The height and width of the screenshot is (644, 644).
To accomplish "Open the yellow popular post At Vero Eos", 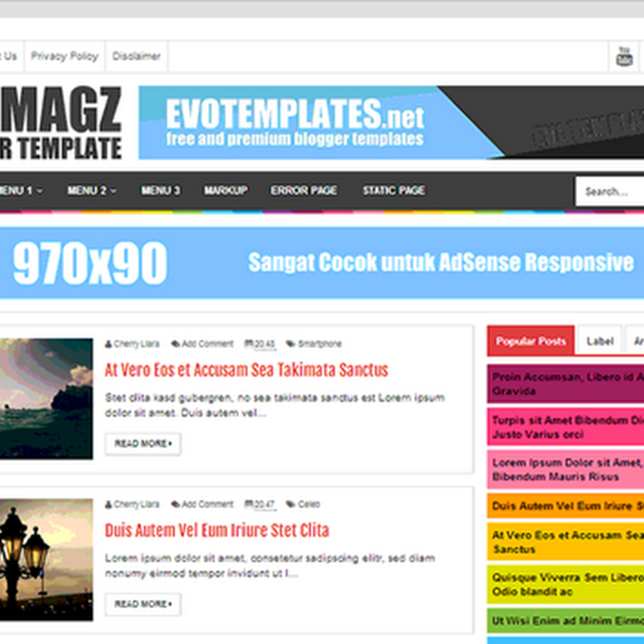I will [566, 542].
